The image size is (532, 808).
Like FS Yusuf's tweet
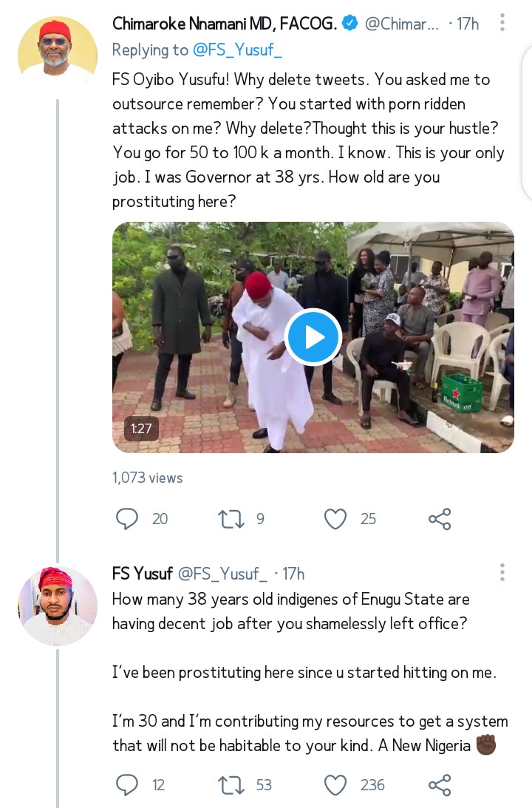[x=335, y=784]
